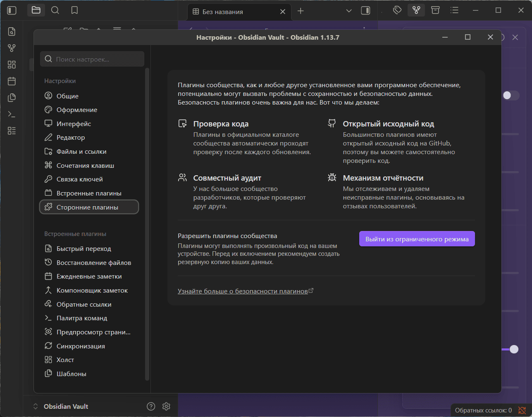The height and width of the screenshot is (417, 532).
Task: Select "Предпросмотр страни…" plugin settings
Action: click(x=89, y=332)
